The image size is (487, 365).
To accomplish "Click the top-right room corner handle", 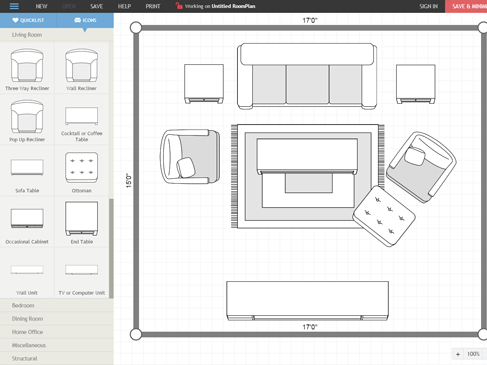I will (483, 28).
